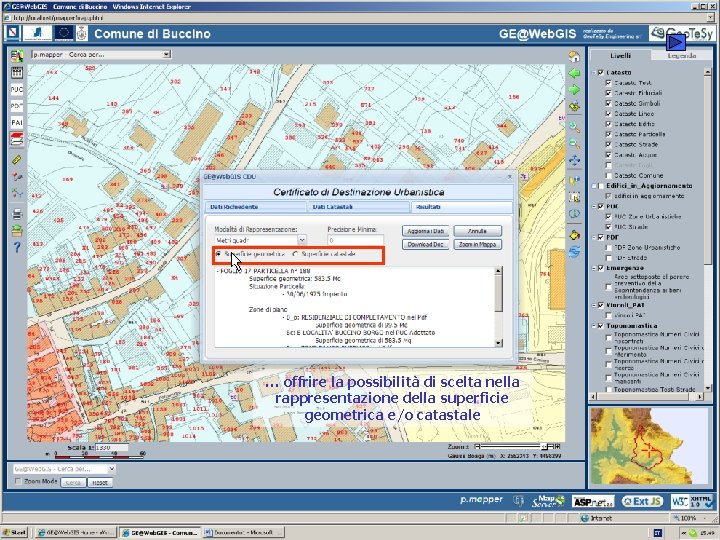The width and height of the screenshot is (720, 540).
Task: Open help with question mark icon
Action: pos(17,247)
